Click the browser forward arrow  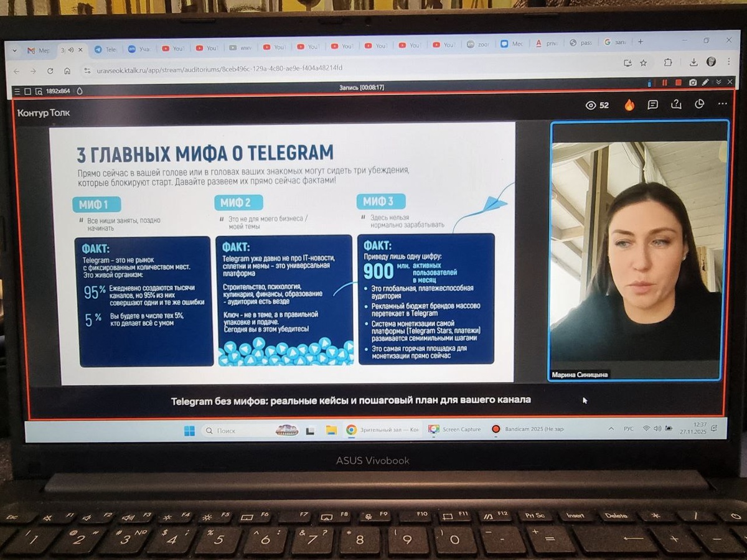coord(33,71)
